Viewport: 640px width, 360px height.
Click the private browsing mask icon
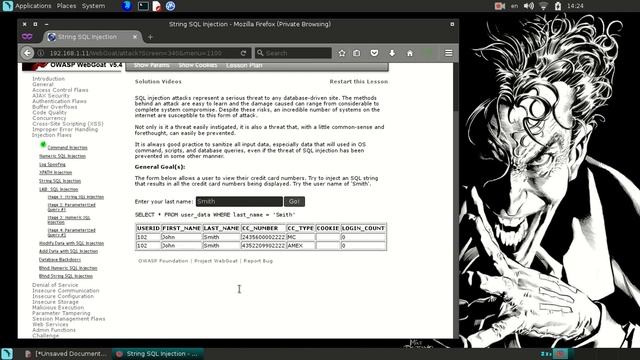tap(27, 37)
